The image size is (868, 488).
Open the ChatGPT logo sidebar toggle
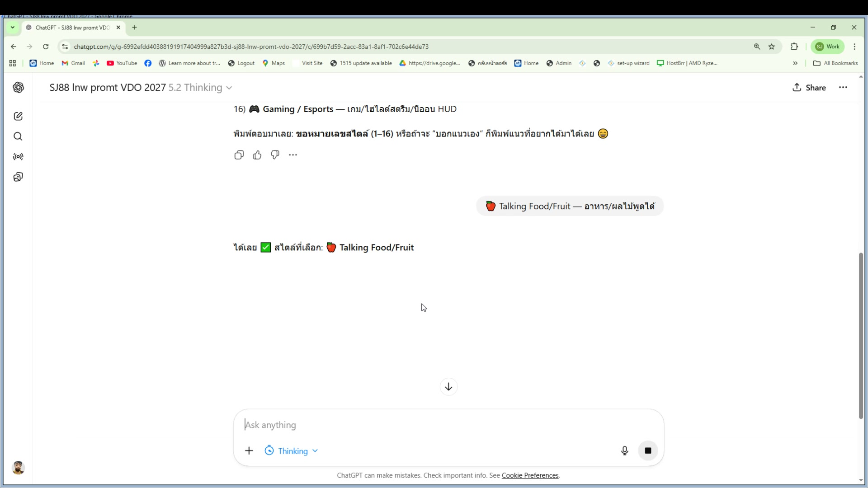click(x=18, y=87)
